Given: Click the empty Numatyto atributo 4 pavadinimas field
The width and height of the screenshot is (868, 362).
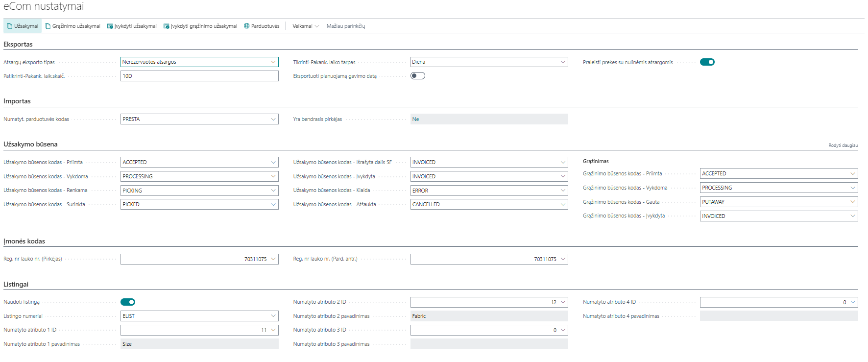Looking at the screenshot, I should tap(779, 316).
